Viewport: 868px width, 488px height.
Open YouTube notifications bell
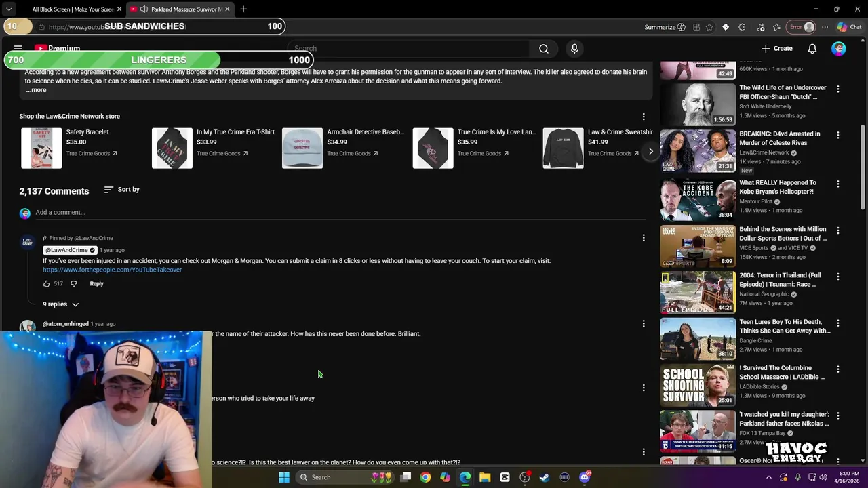[812, 49]
